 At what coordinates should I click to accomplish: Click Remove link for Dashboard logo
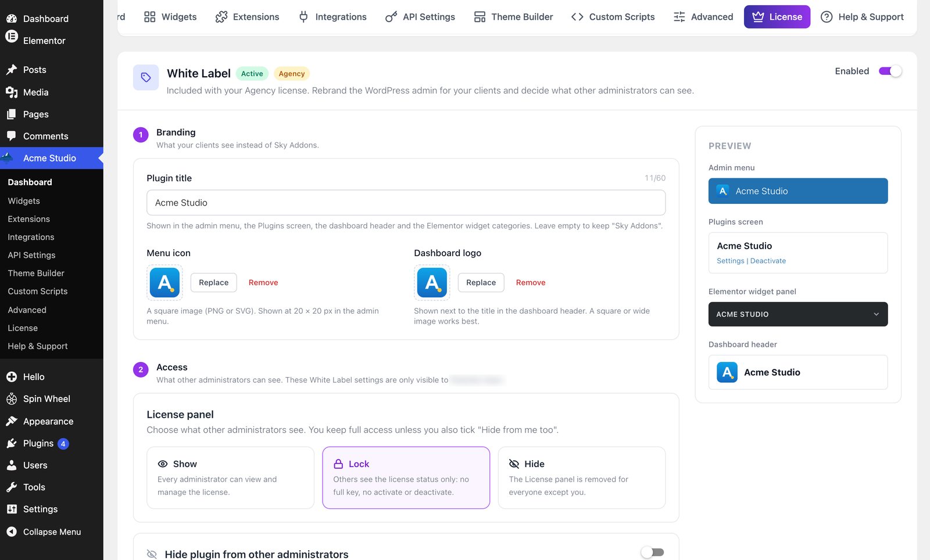pyautogui.click(x=531, y=282)
